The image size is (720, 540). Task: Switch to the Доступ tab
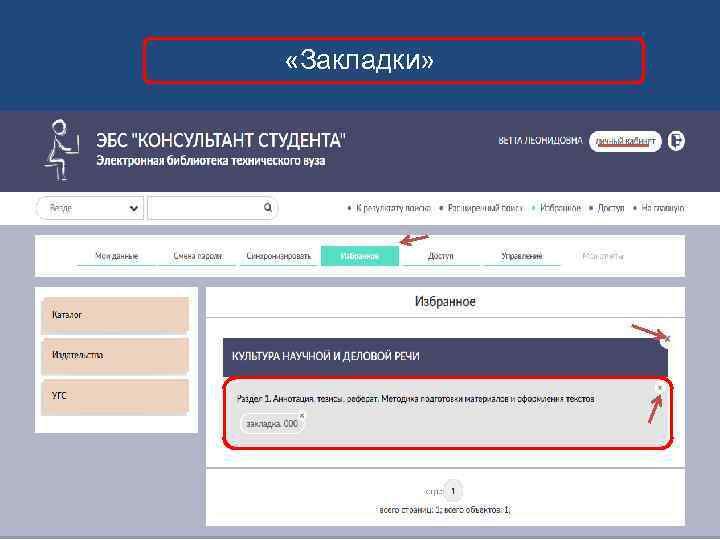pos(440,256)
